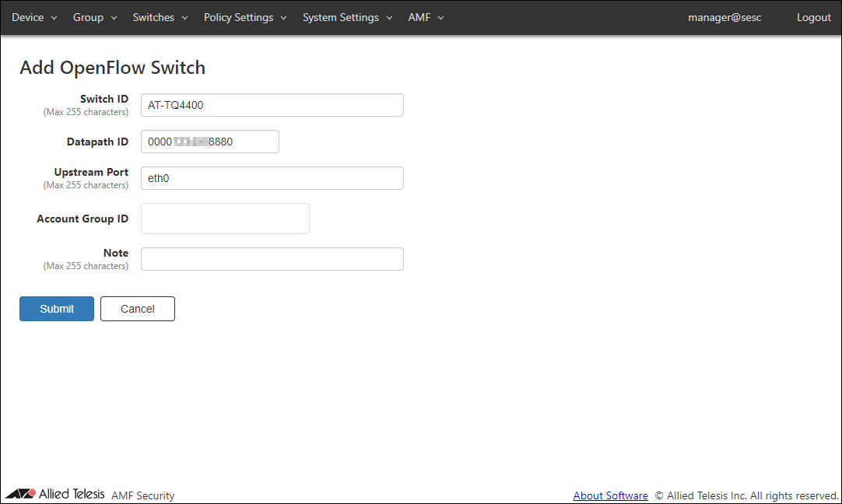Open the Group dropdown menu

(94, 17)
